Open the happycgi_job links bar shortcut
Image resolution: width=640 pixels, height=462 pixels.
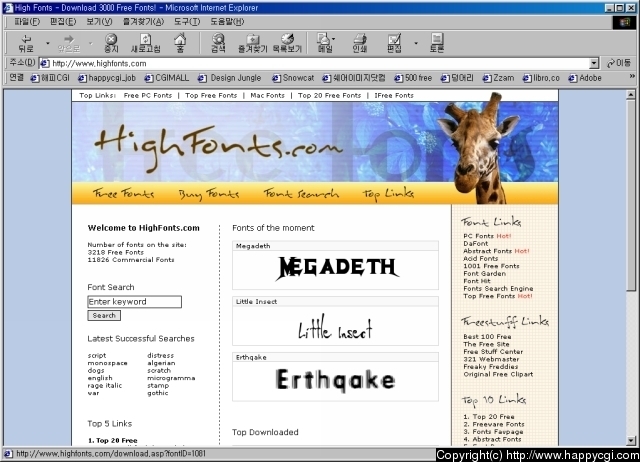point(107,78)
